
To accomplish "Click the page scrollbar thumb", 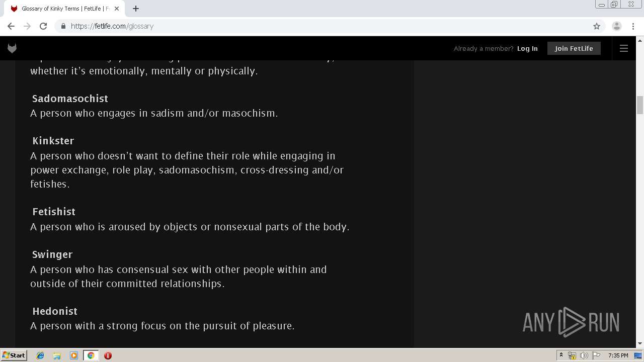I will pyautogui.click(x=640, y=105).
